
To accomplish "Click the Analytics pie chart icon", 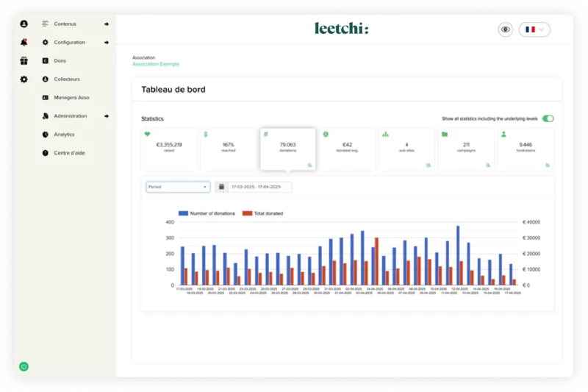I will (x=46, y=135).
